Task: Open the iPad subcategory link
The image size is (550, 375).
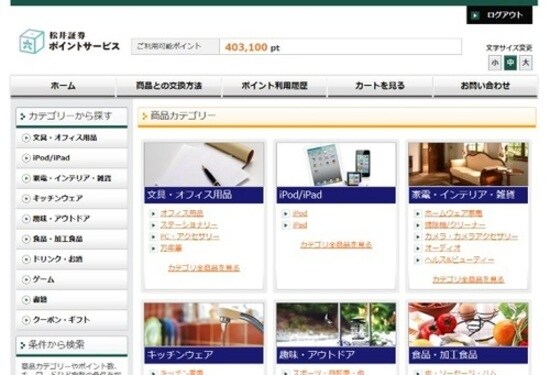Action: pos(300,225)
